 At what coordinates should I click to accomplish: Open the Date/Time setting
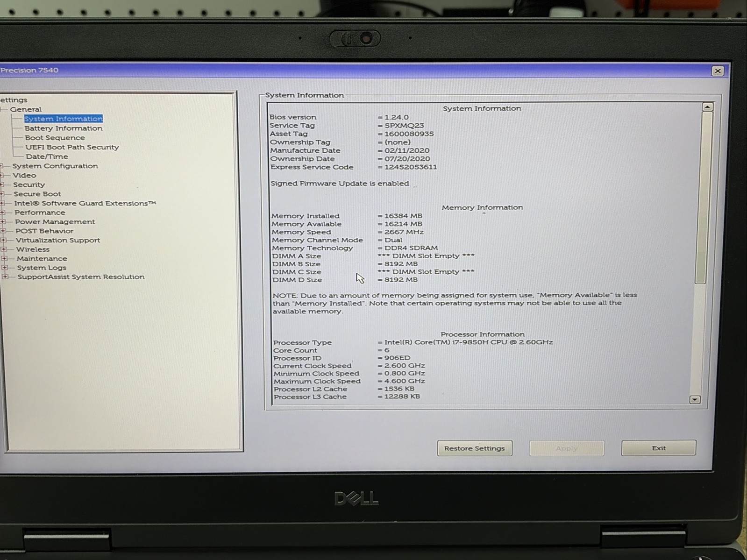click(x=47, y=156)
